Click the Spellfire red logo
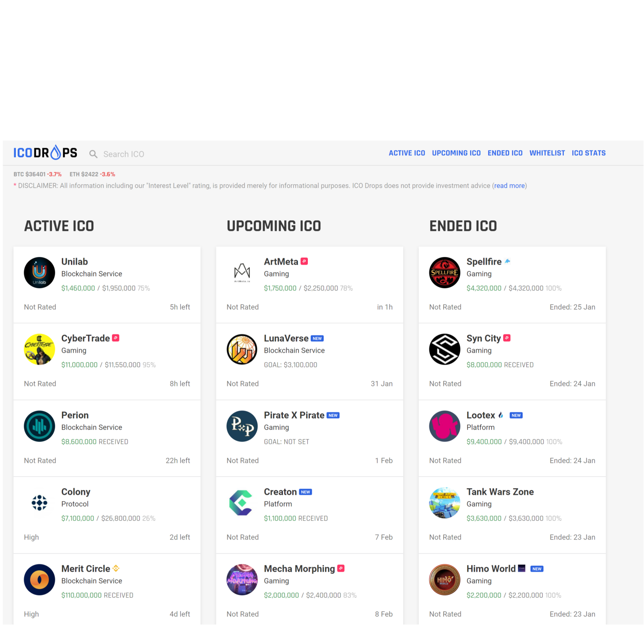 coord(445,273)
